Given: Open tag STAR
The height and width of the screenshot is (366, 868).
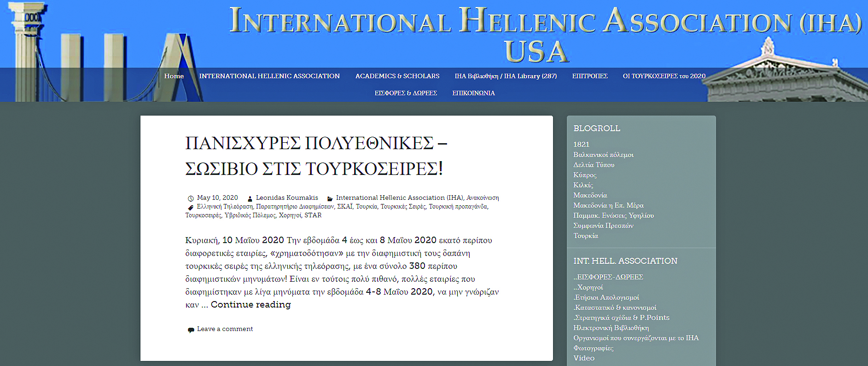Looking at the screenshot, I should [x=313, y=215].
